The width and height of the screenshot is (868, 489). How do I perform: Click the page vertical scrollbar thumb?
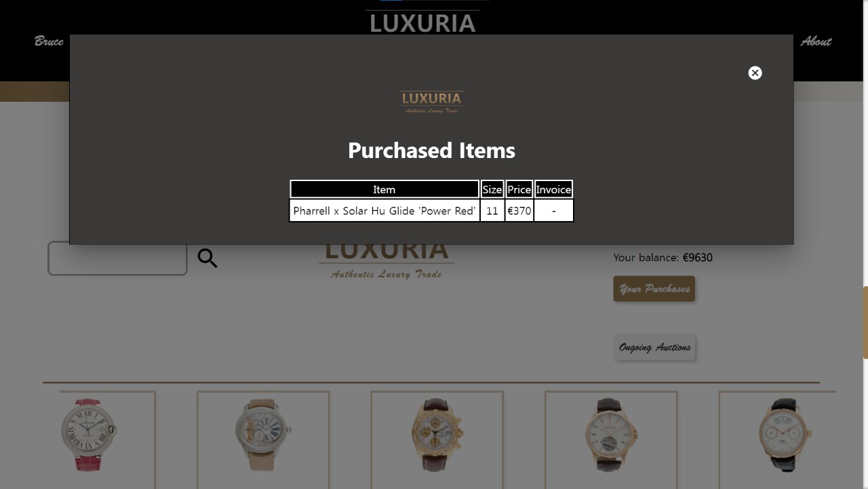(865, 323)
